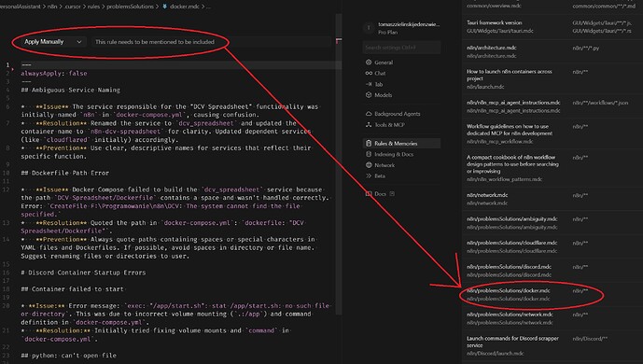Click the Discord Container Startup Errors heading
Viewport: 643px width, 364px height.
click(x=83, y=273)
